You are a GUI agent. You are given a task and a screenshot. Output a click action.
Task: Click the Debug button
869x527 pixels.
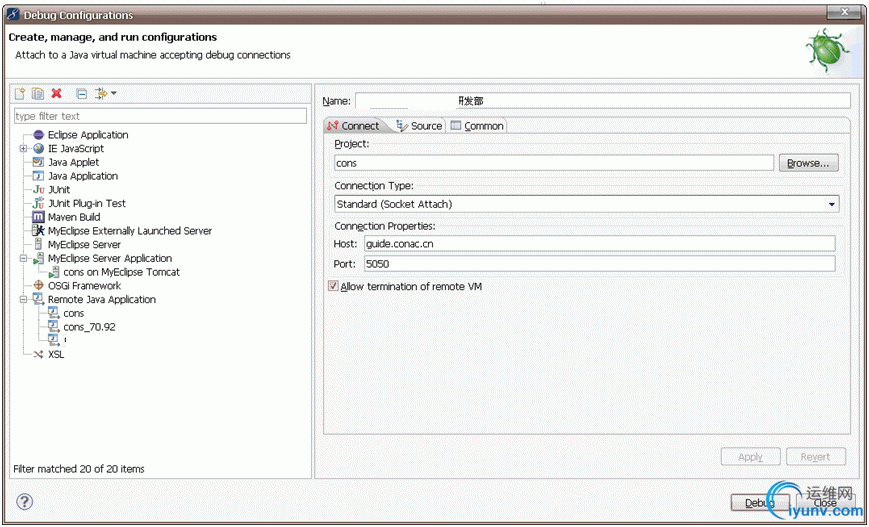[x=759, y=503]
